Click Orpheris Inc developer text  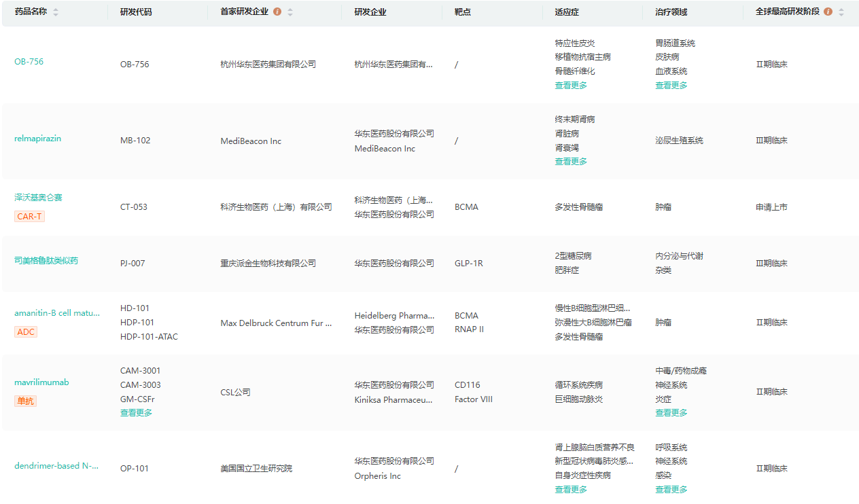point(378,476)
